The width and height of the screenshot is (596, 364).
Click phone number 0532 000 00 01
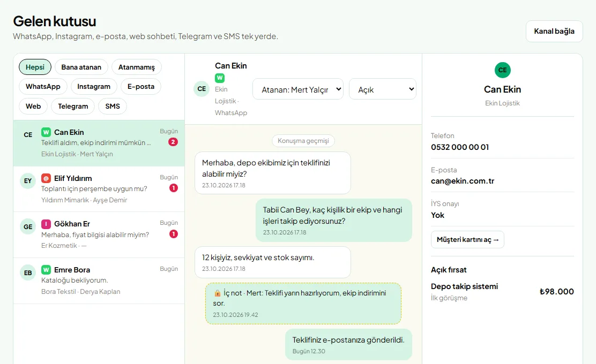pos(460,147)
